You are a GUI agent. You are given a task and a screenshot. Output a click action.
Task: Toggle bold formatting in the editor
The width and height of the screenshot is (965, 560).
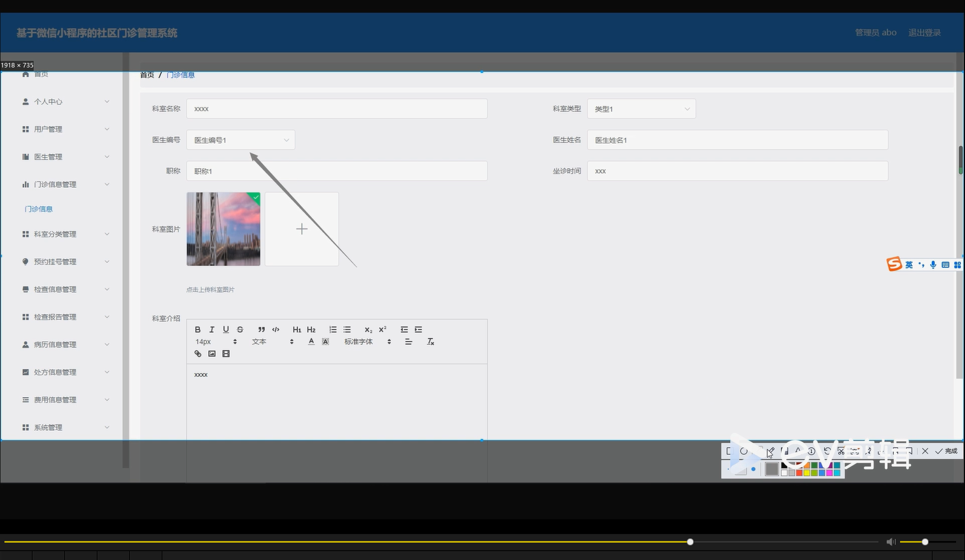click(x=198, y=330)
